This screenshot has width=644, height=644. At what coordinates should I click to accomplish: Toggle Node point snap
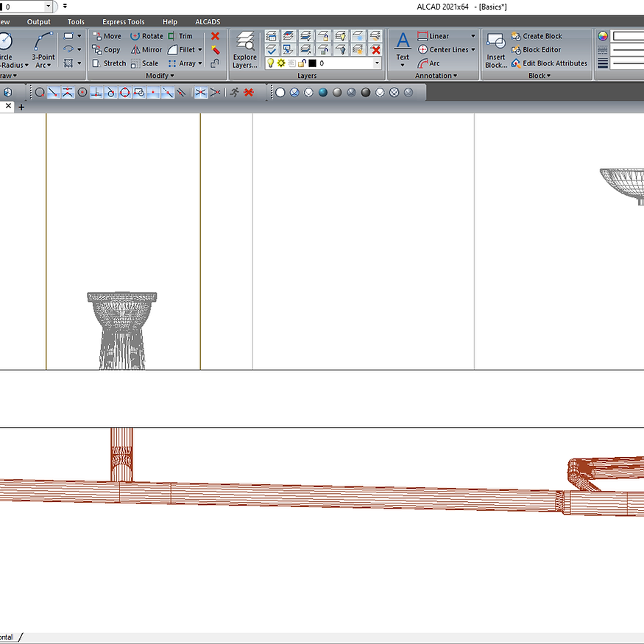(x=153, y=93)
